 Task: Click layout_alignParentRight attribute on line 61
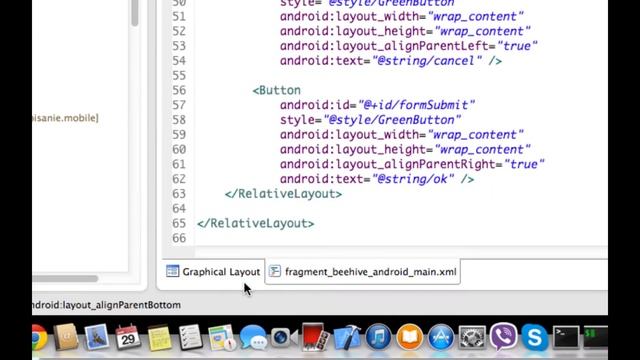pos(387,164)
